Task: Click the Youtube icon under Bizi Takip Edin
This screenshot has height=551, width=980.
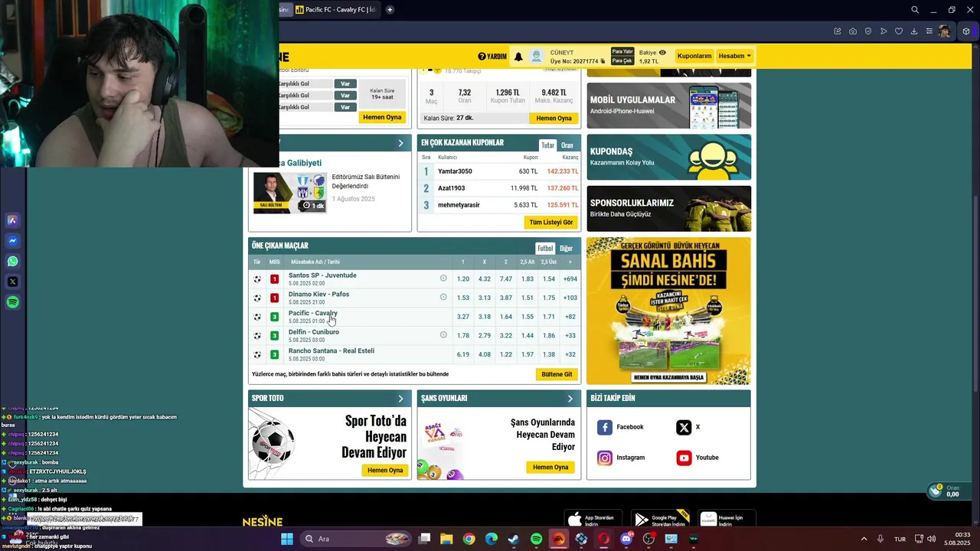Action: point(684,458)
